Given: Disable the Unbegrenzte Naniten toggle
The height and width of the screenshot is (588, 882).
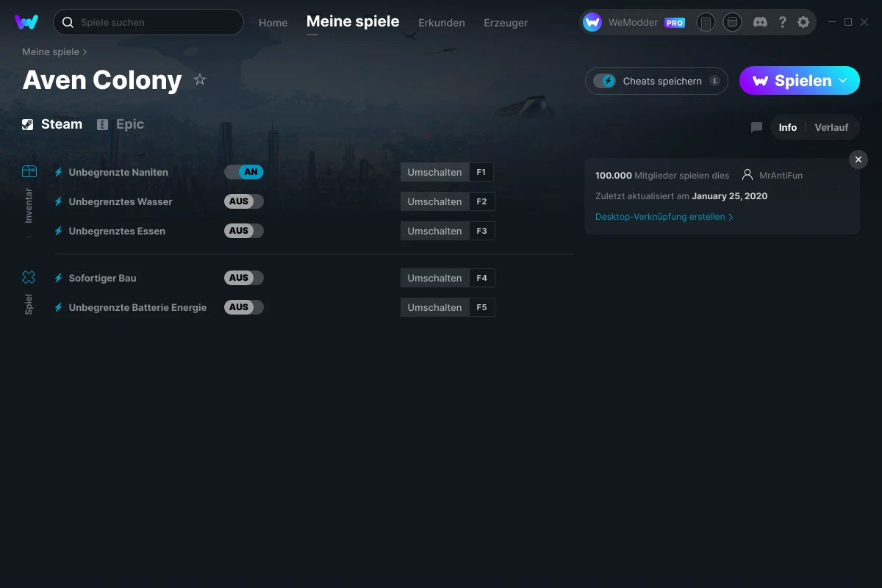Looking at the screenshot, I should click(x=244, y=172).
